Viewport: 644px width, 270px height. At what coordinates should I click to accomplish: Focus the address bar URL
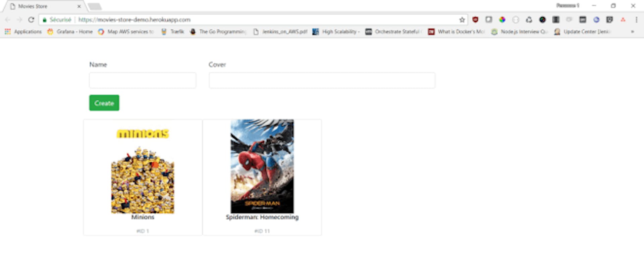tap(135, 20)
